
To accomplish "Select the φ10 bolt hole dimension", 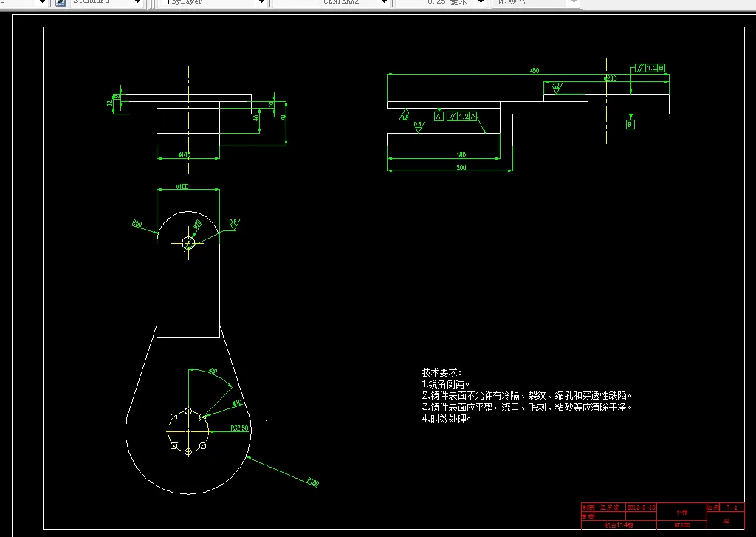I will (x=237, y=403).
